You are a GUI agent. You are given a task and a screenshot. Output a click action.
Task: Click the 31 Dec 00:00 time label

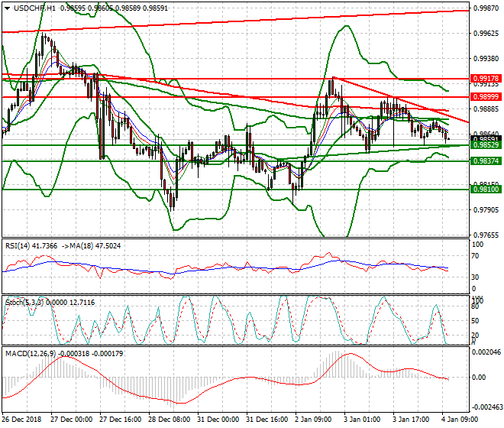[x=218, y=420]
